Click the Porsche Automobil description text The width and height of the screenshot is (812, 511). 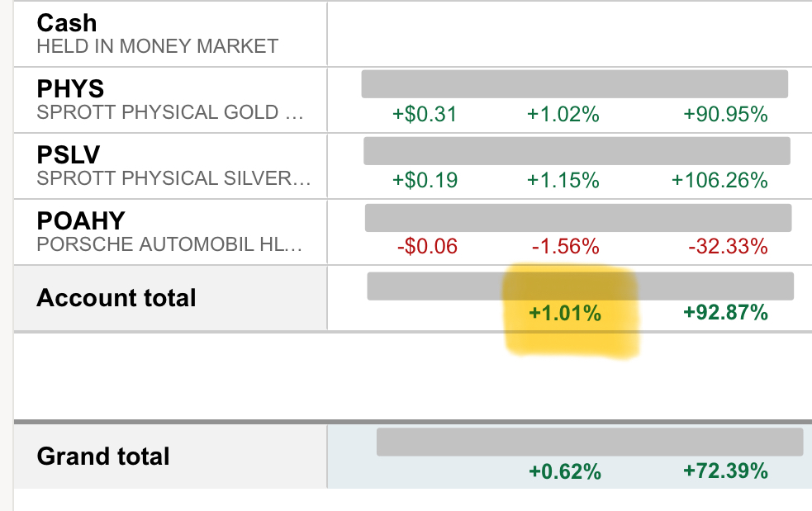(170, 245)
